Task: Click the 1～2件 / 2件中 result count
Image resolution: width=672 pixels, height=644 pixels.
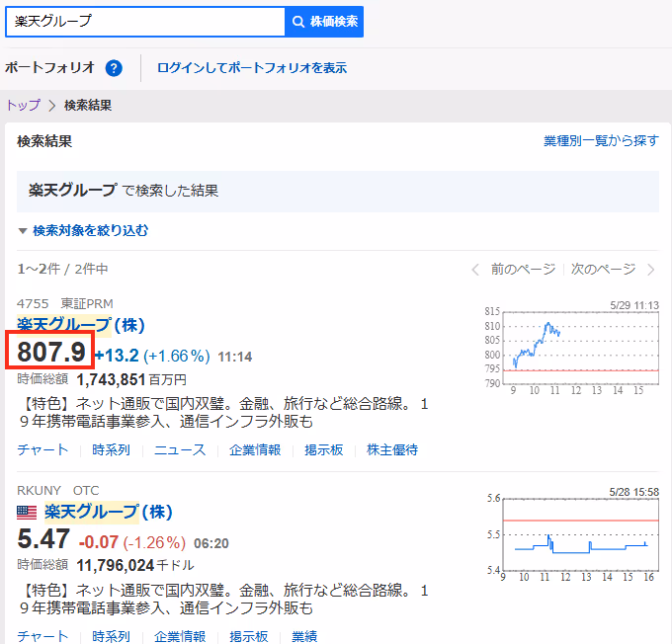Action: point(62,269)
